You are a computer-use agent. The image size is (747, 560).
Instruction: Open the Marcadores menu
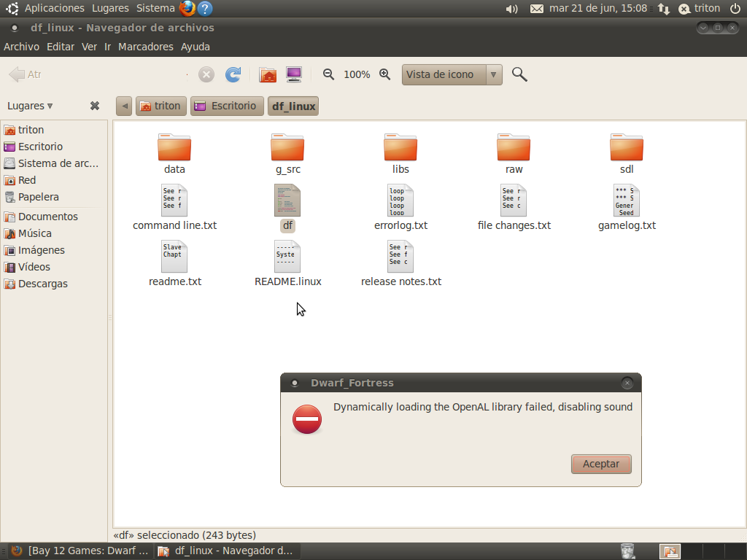point(146,47)
